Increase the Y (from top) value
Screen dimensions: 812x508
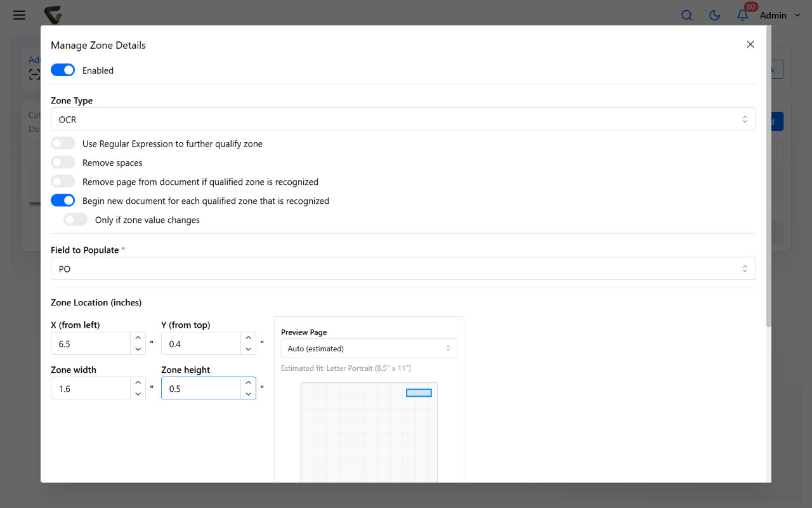point(248,338)
